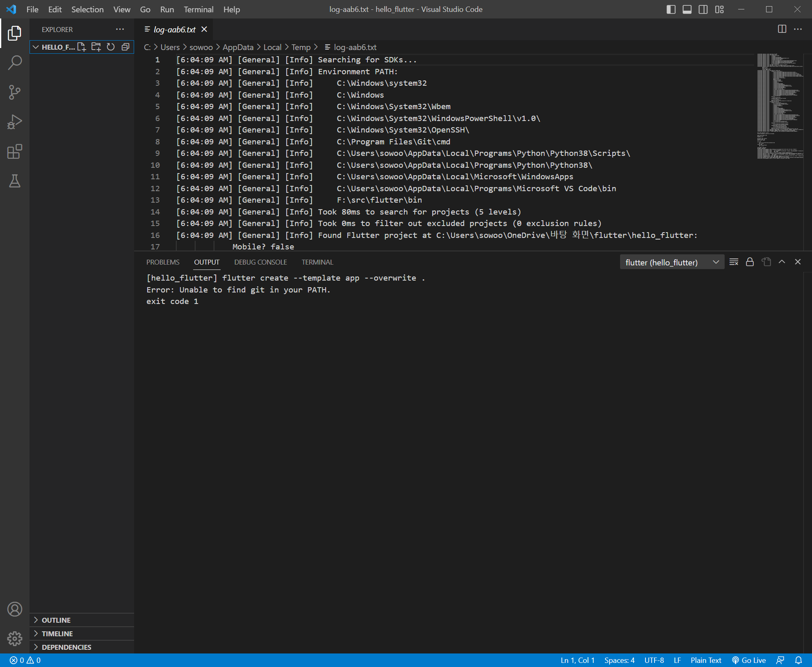812x667 pixels.
Task: Open Explorer views and more actions menu
Action: (x=120, y=29)
